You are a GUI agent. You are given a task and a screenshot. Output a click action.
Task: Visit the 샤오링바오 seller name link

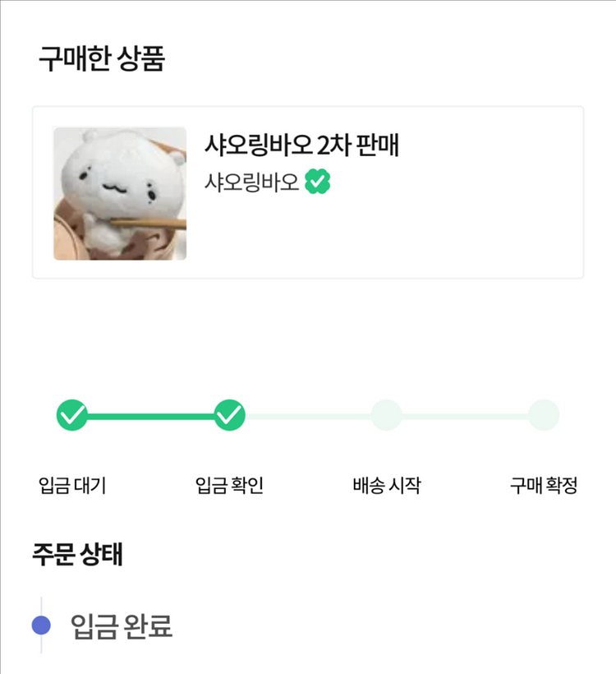tap(252, 182)
